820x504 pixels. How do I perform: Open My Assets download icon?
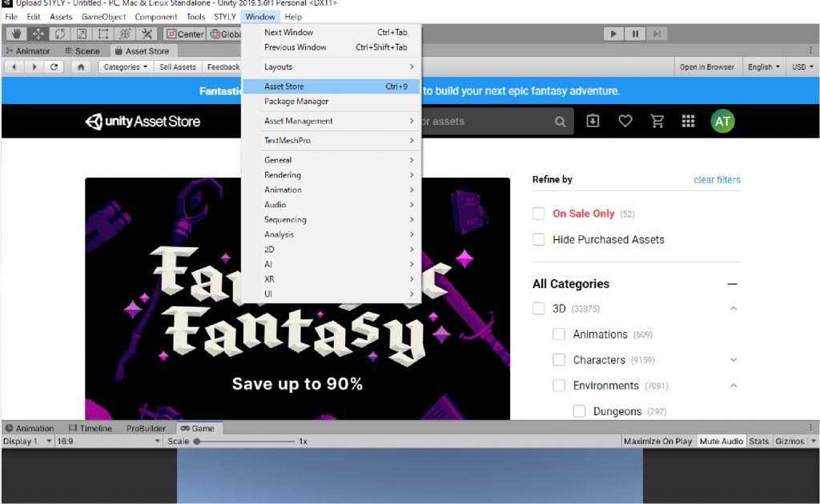(593, 121)
